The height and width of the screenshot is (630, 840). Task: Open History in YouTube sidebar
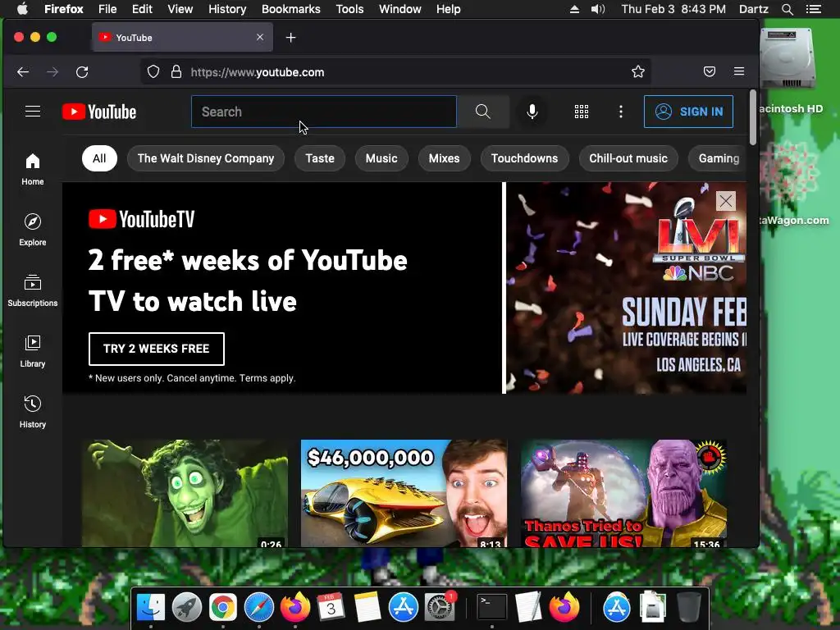click(x=33, y=412)
